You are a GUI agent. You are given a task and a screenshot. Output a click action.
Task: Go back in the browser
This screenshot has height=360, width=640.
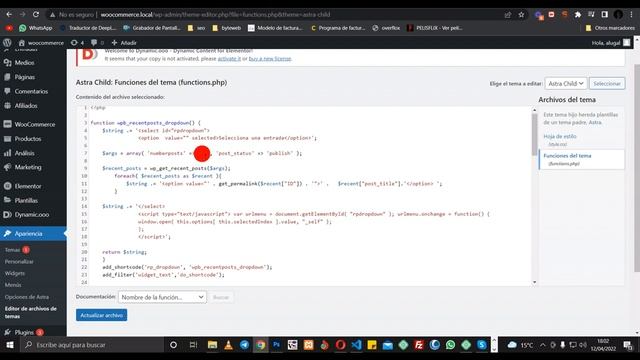tap(9, 14)
